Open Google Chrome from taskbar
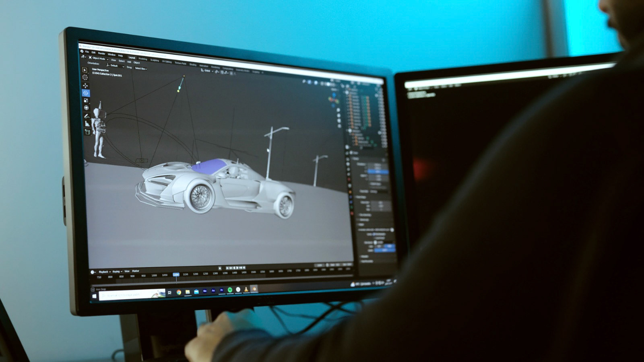 pyautogui.click(x=179, y=292)
